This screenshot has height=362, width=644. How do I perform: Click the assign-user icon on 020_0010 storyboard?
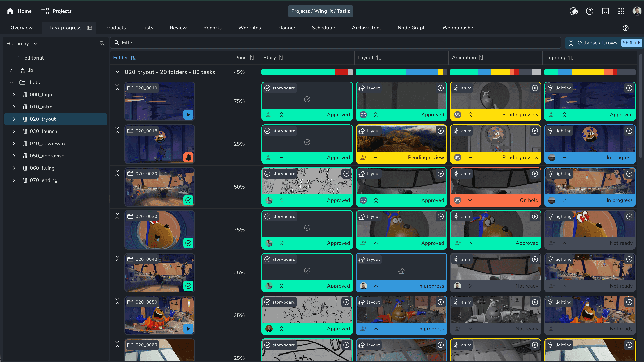click(269, 115)
